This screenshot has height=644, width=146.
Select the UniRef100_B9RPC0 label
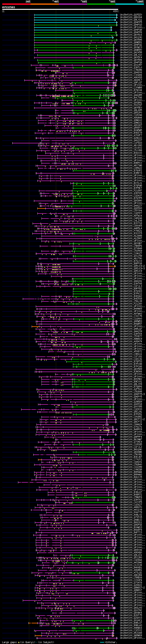[x=131, y=163]
